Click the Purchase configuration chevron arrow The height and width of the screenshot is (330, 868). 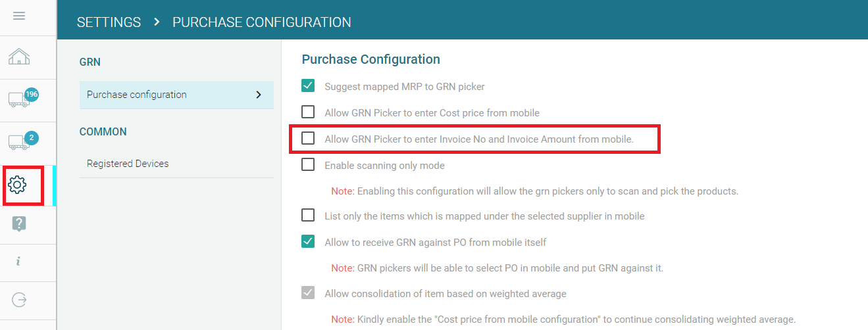(x=258, y=95)
